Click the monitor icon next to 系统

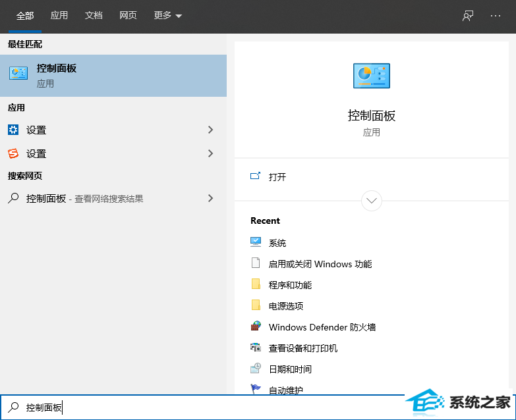click(256, 242)
